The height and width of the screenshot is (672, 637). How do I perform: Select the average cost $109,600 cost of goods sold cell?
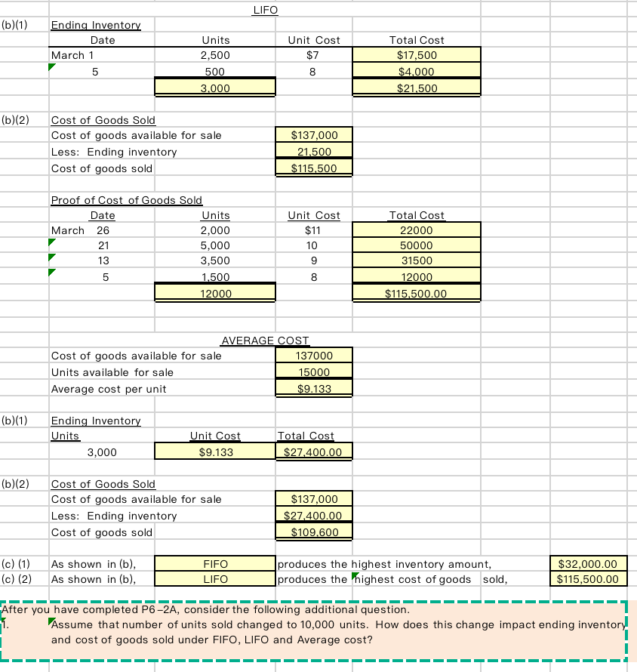[x=314, y=532]
